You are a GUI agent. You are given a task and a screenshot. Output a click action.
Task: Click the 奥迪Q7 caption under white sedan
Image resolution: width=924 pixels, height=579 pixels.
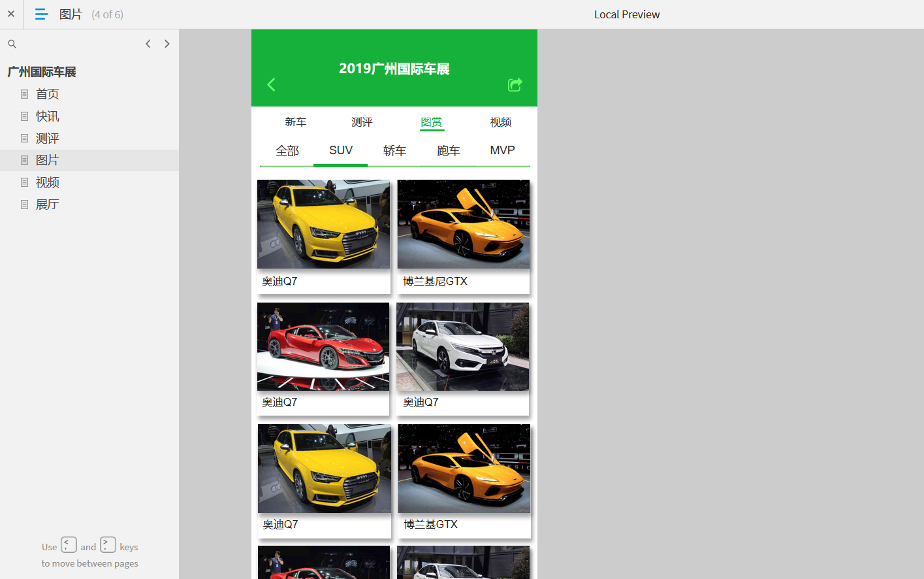click(x=421, y=403)
